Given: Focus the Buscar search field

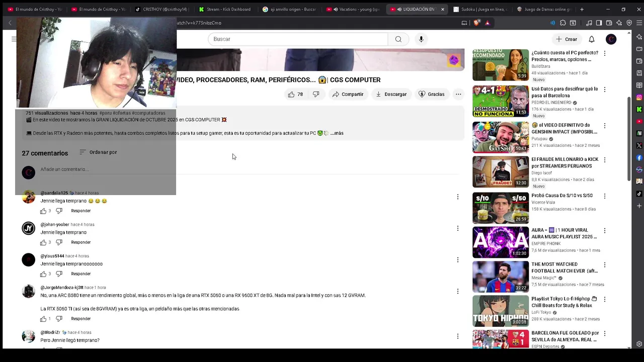Looking at the screenshot, I should [x=298, y=39].
